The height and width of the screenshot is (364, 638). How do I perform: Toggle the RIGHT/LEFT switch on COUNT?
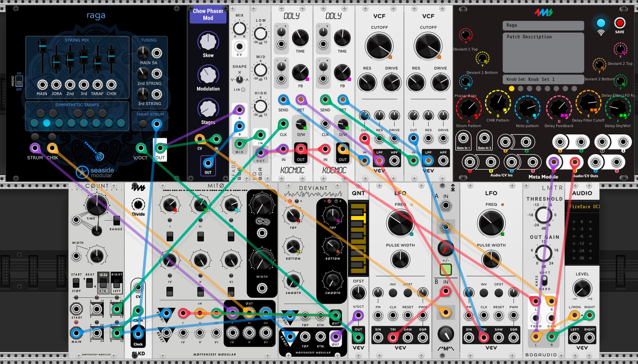[x=117, y=283]
